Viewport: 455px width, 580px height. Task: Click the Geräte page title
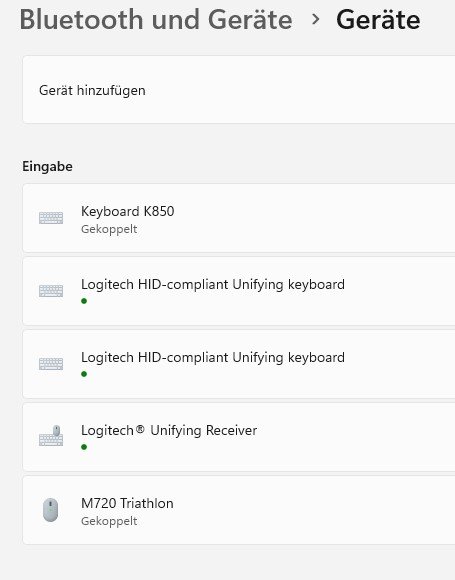click(x=378, y=19)
